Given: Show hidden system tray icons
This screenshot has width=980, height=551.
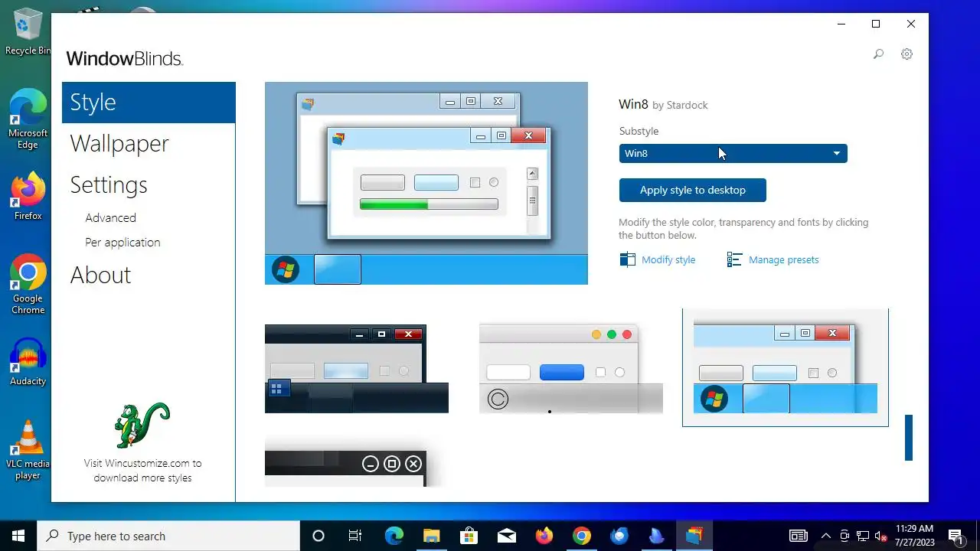Looking at the screenshot, I should [826, 536].
